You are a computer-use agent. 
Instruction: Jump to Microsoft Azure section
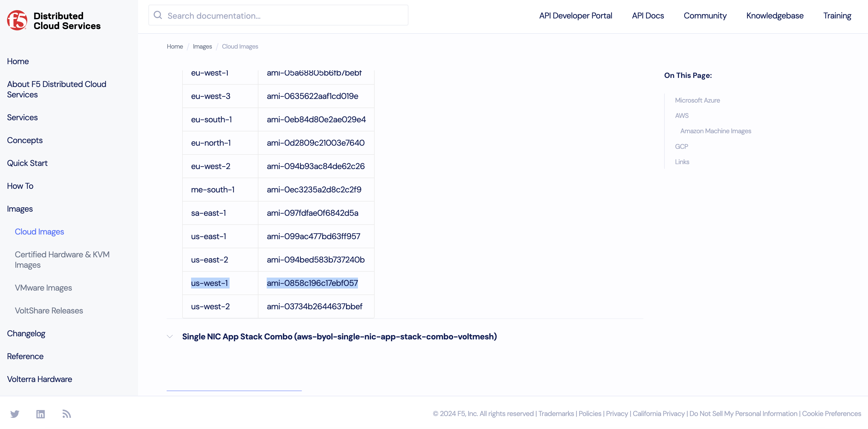(697, 100)
